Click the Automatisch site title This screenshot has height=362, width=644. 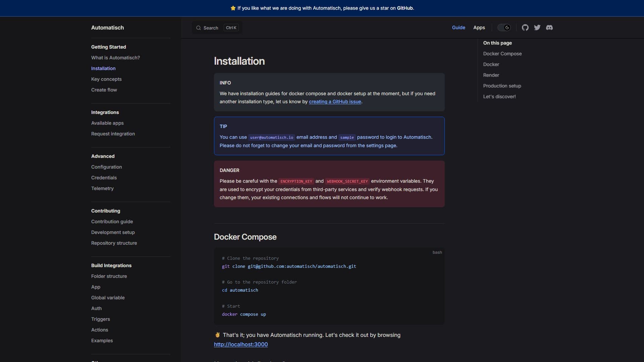tap(107, 27)
